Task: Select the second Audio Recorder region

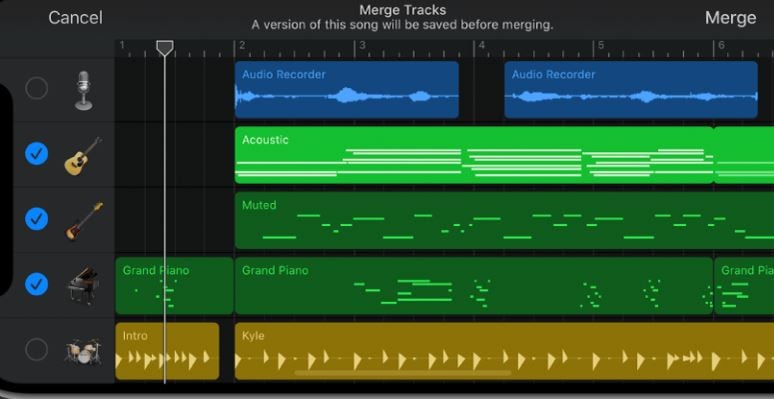Action: (631, 90)
